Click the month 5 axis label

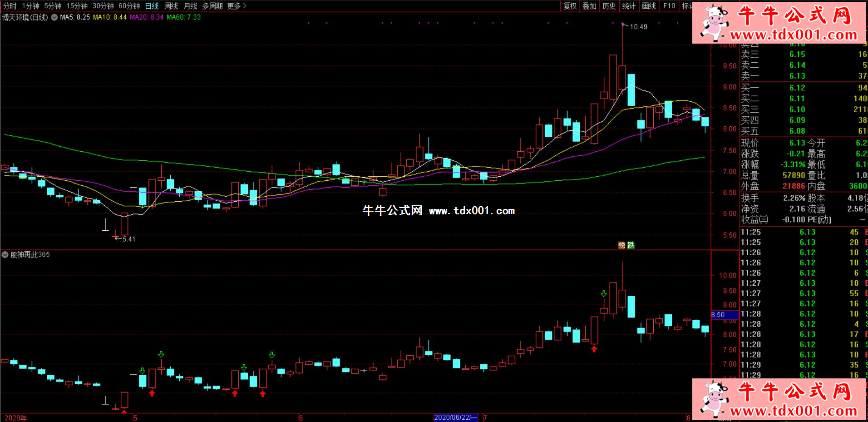pyautogui.click(x=135, y=418)
